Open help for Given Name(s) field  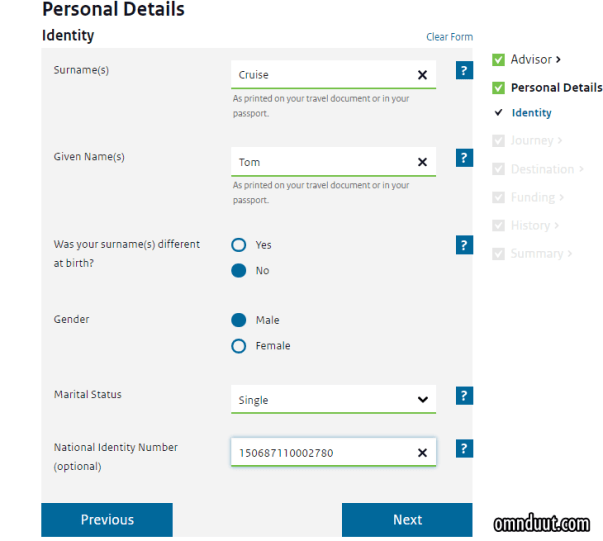coord(464,158)
